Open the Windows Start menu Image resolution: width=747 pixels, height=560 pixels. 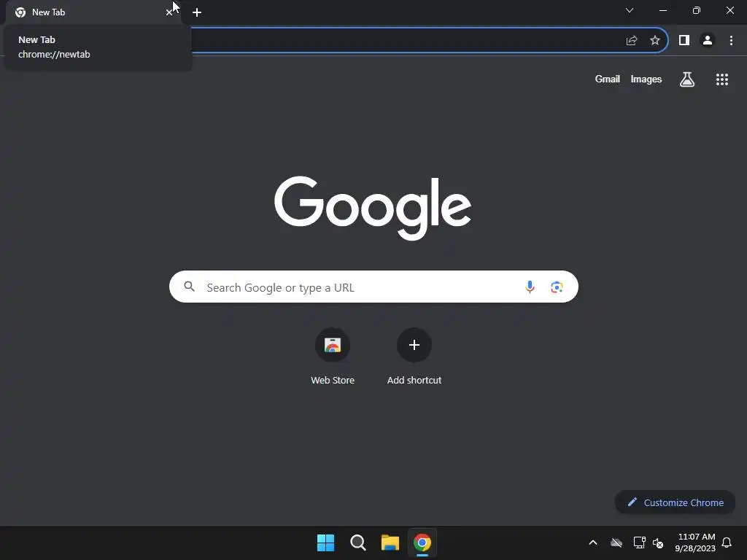tap(325, 542)
